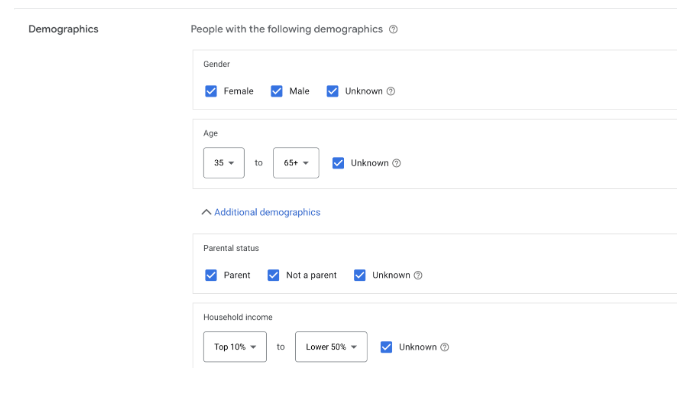Click help icon next to Age Unknown

click(x=397, y=163)
